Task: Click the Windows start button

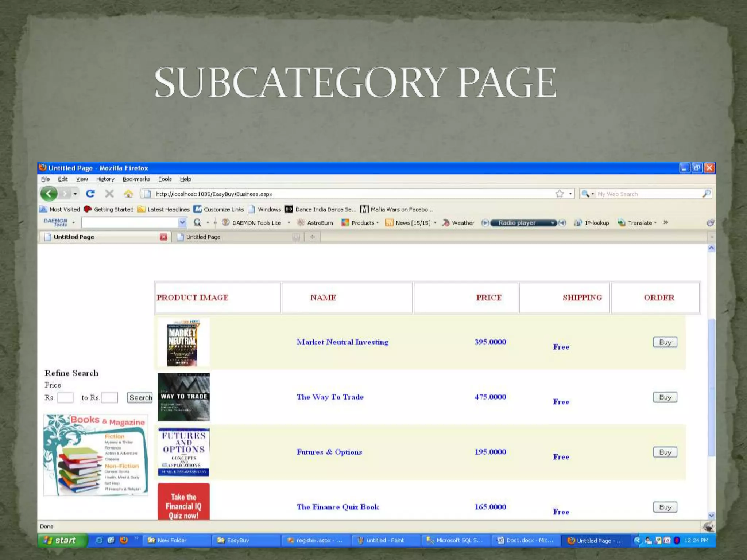Action: pos(62,540)
